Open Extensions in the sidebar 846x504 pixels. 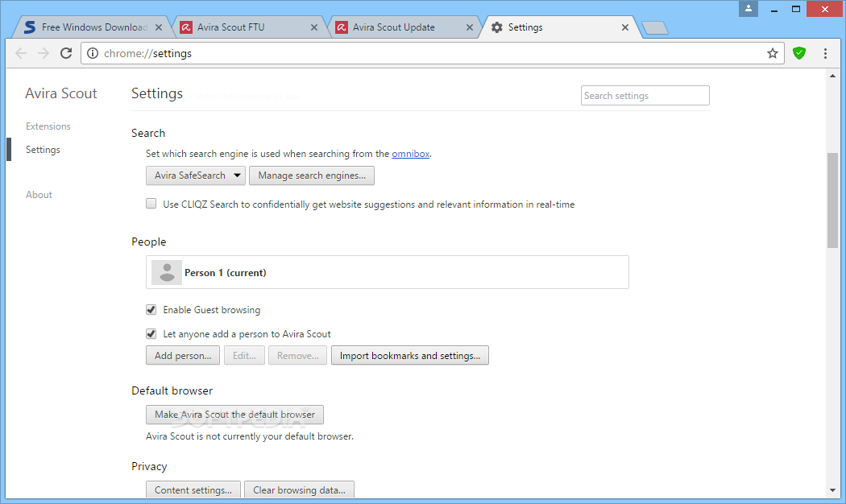[48, 126]
